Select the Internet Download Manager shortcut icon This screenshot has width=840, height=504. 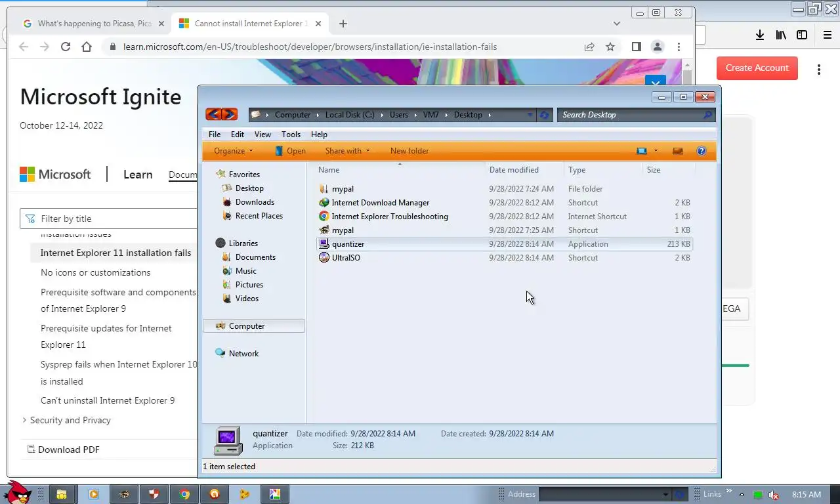tap(324, 203)
